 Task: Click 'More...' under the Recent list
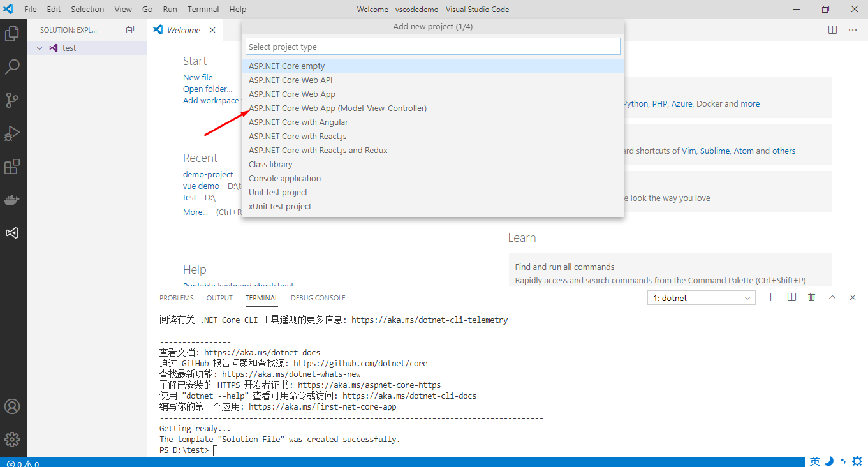tap(195, 212)
